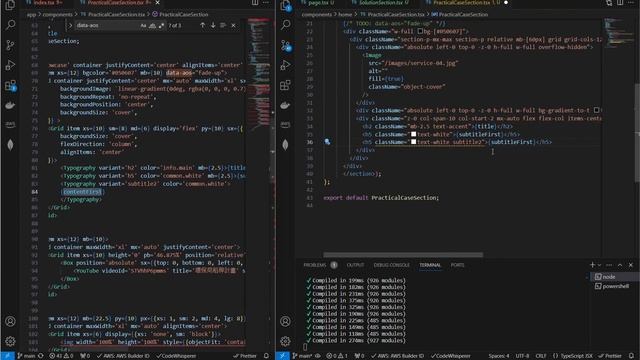
Task: Open the PORTS panel tab
Action: tap(457, 265)
